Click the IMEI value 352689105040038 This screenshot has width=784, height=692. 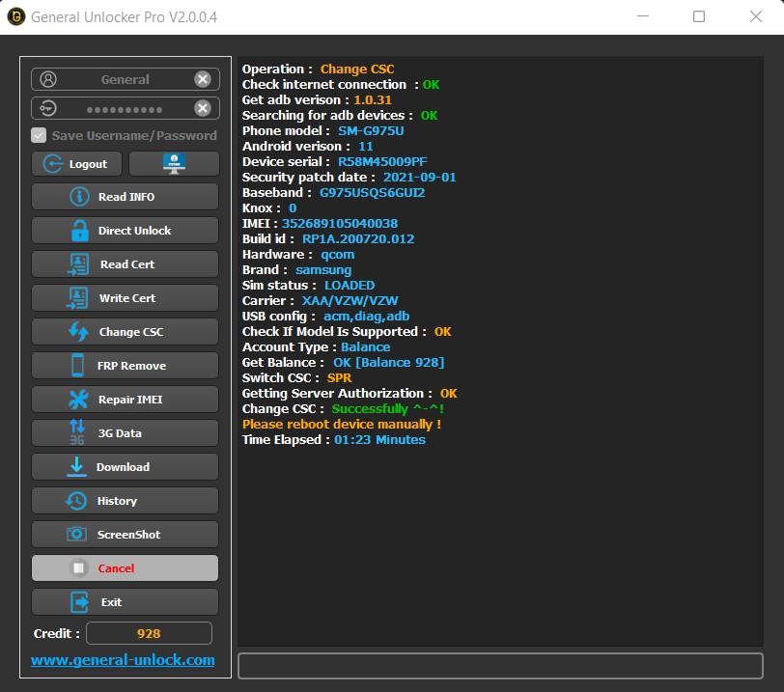click(340, 223)
